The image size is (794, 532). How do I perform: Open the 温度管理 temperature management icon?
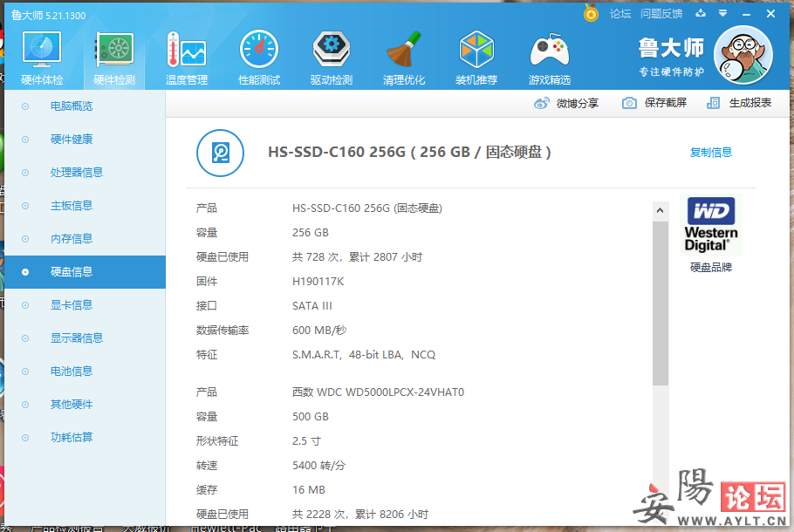(x=187, y=50)
